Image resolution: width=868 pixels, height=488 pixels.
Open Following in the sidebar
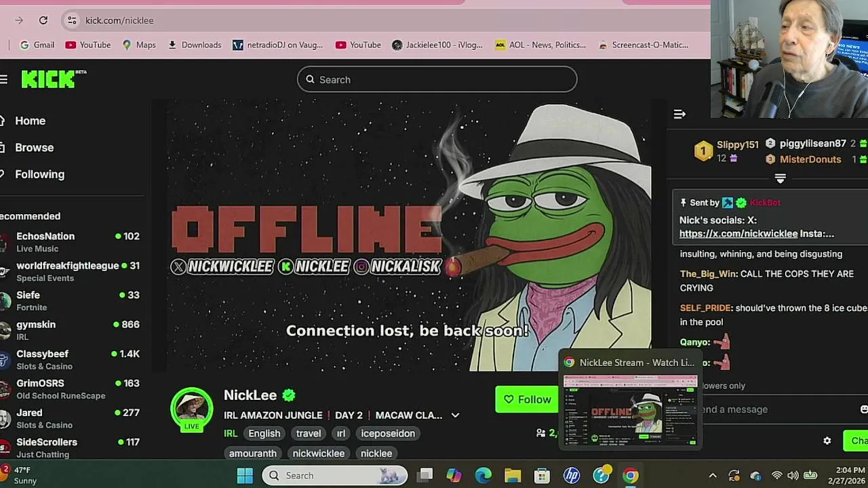point(39,174)
